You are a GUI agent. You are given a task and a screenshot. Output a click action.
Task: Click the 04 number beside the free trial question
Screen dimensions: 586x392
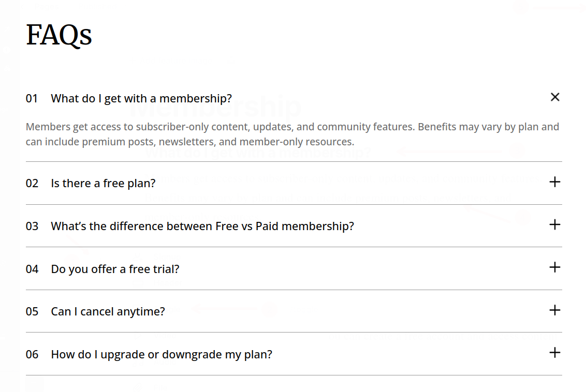[32, 269]
